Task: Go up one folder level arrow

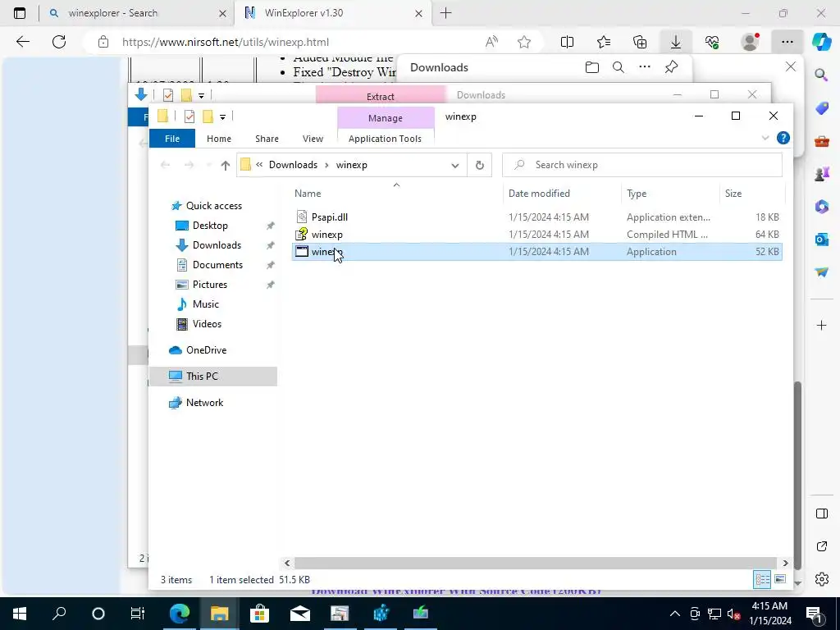Action: (x=225, y=165)
